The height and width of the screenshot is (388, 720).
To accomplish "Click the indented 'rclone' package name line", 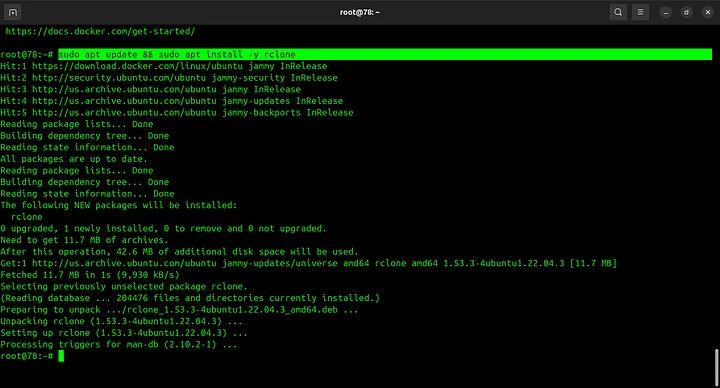I will pyautogui.click(x=27, y=217).
